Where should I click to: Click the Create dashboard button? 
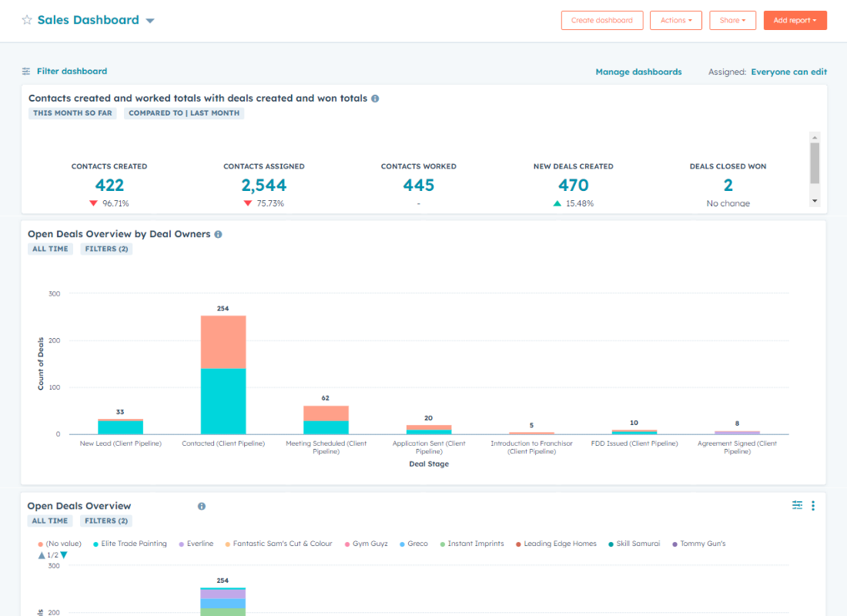tap(602, 20)
